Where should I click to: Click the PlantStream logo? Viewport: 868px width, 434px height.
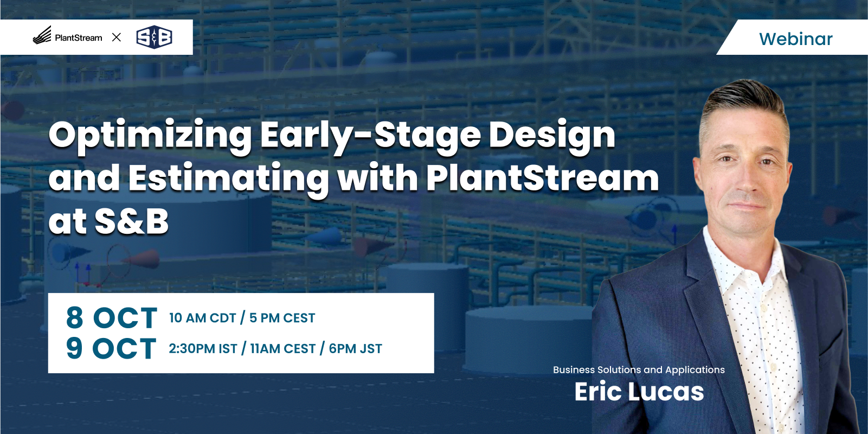click(68, 36)
